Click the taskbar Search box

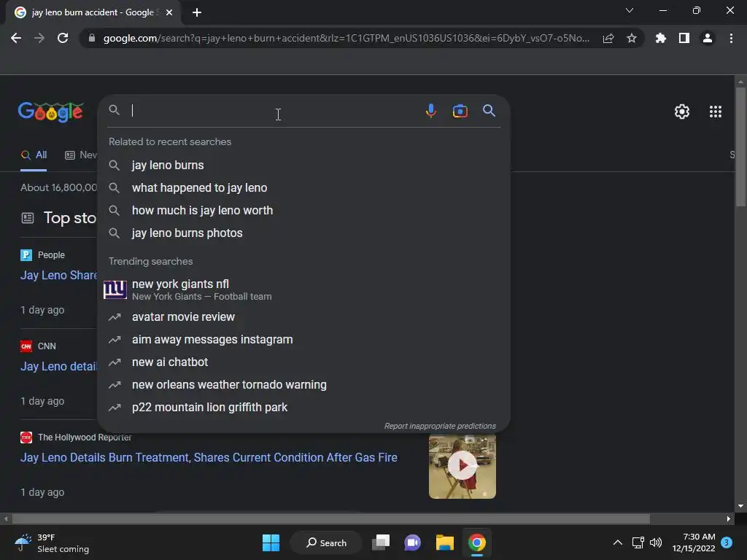326,542
